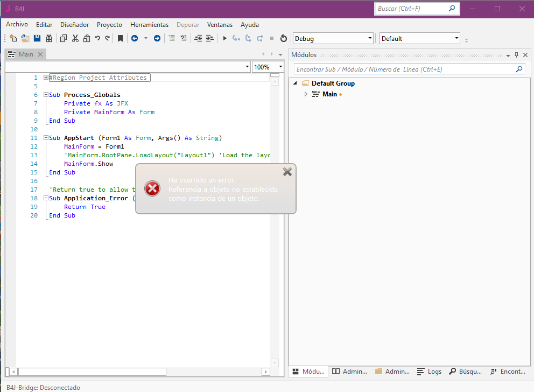The width and height of the screenshot is (534, 392).
Task: Open the 100% zoom dropdown
Action: coord(280,67)
